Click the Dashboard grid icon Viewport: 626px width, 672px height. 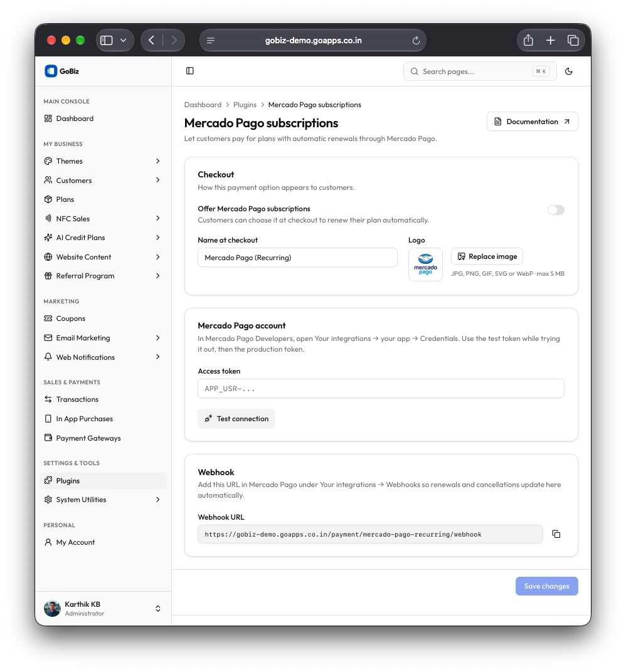click(48, 118)
